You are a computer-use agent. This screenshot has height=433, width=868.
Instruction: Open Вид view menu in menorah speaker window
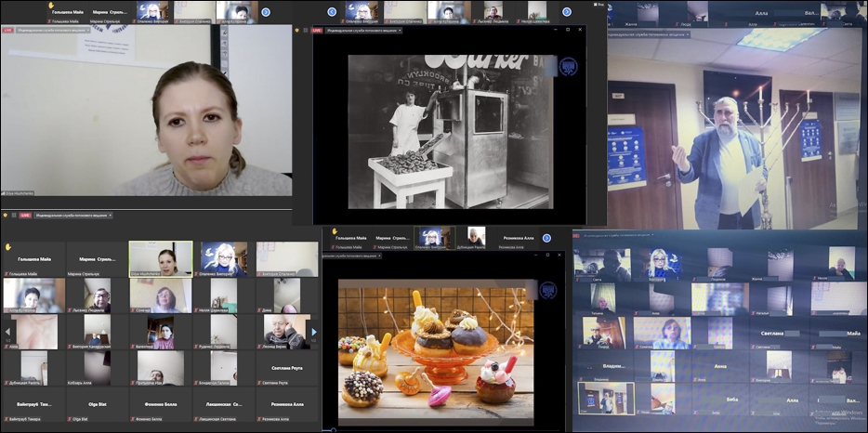(599, 5)
